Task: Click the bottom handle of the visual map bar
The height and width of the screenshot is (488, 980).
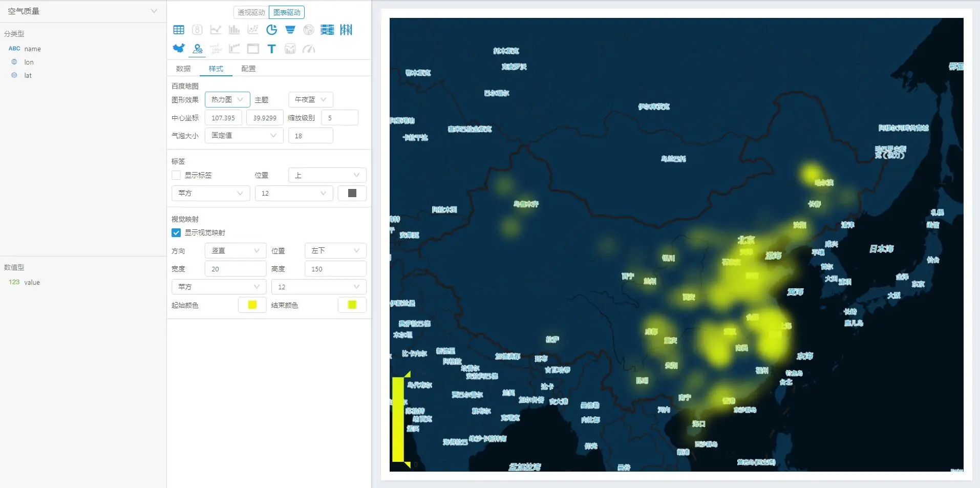Action: pos(408,464)
